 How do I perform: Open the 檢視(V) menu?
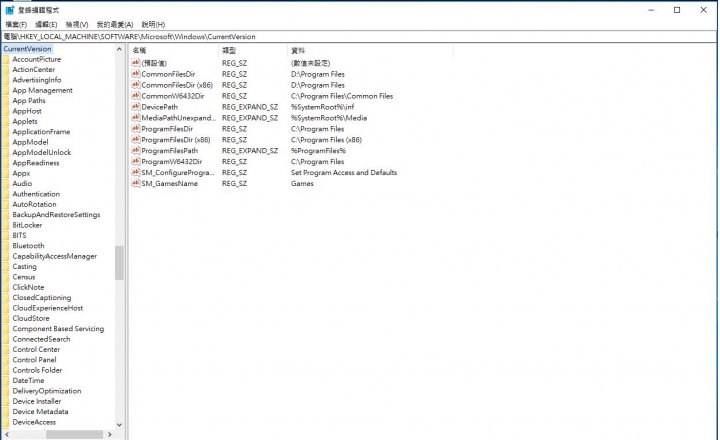[x=77, y=24]
